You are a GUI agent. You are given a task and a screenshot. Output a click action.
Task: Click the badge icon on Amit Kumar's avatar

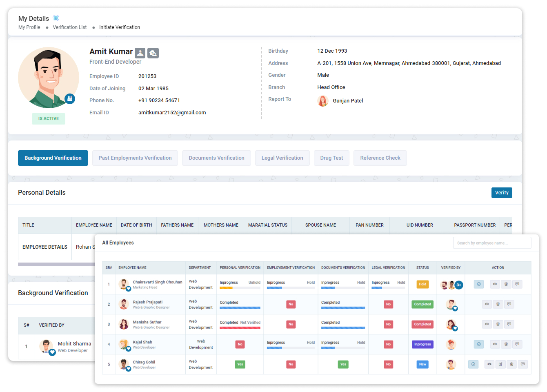(x=69, y=98)
